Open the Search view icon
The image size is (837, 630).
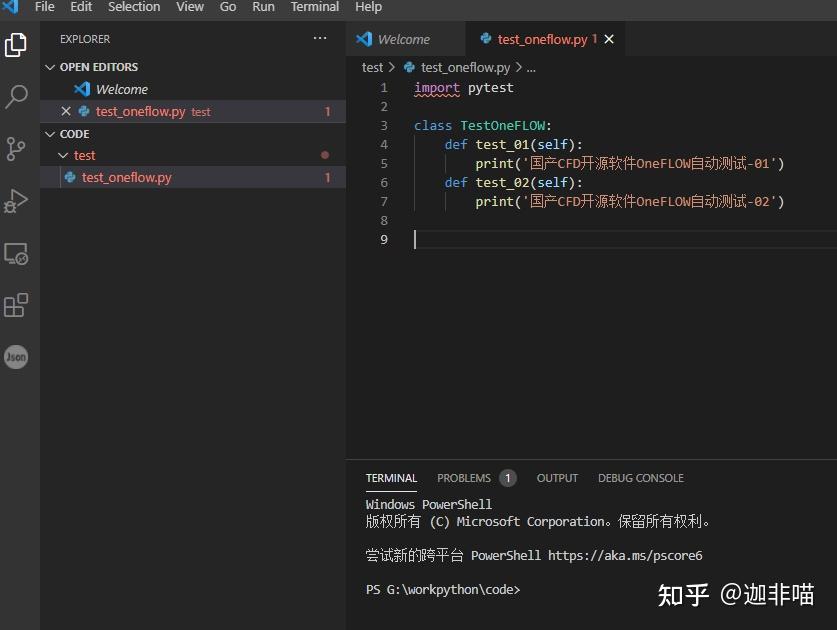(16, 97)
